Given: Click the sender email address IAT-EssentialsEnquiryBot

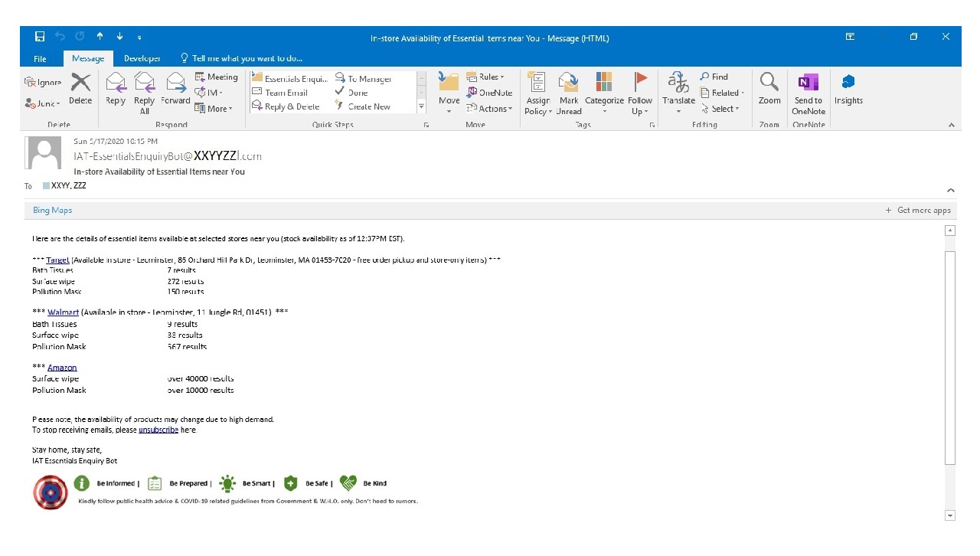Looking at the screenshot, I should [x=168, y=156].
